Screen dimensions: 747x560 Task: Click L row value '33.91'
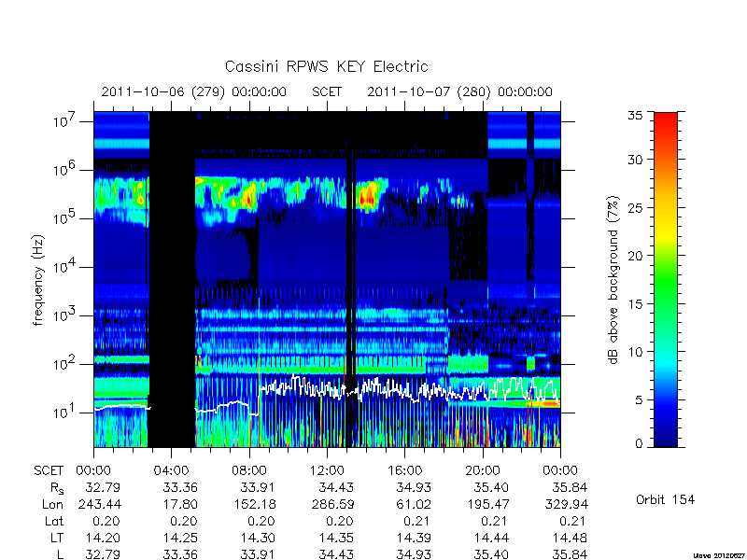[258, 554]
